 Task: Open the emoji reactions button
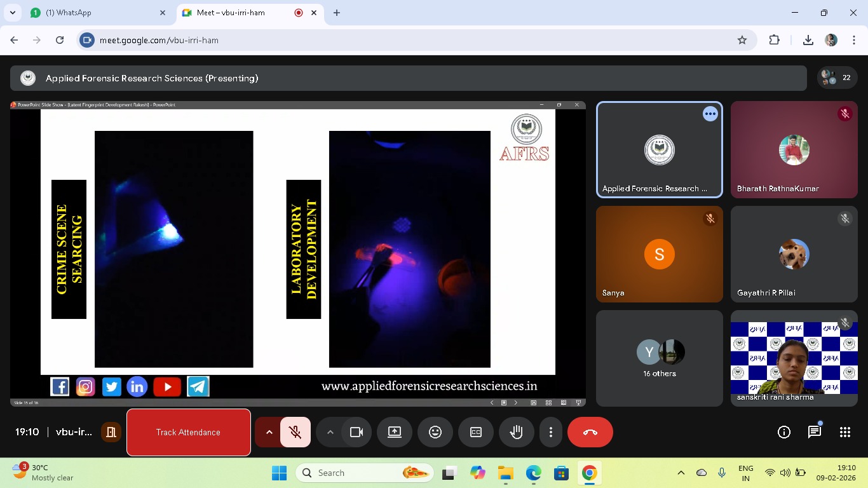(x=435, y=432)
